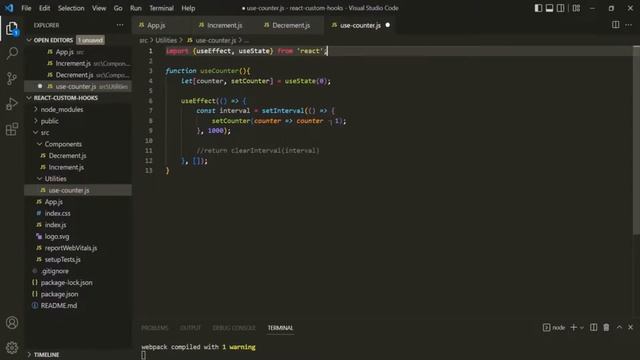Screen dimensions: 640x360
Task: Collapse the REACT-CUSTOM-HOOKS folder section
Action: [78, 98]
